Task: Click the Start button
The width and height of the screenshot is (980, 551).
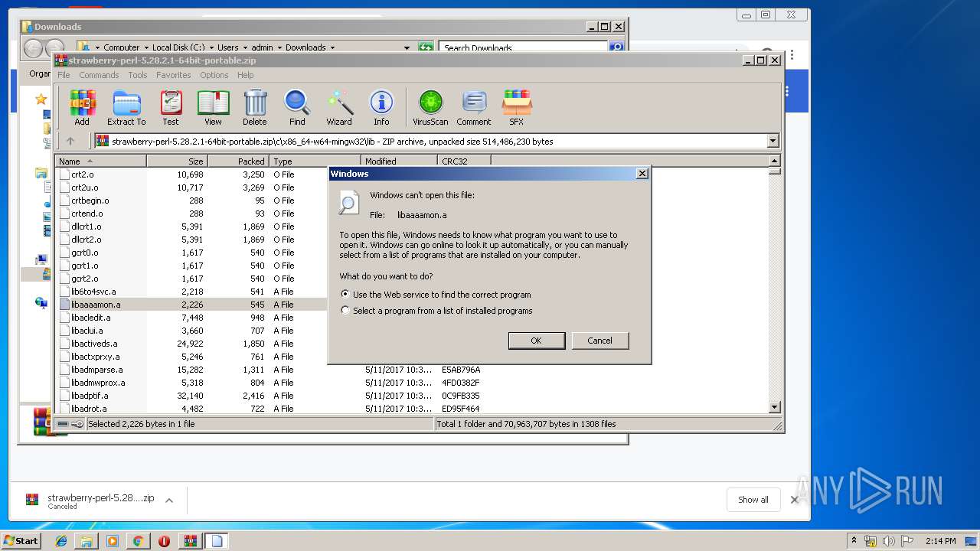Action: coord(21,541)
